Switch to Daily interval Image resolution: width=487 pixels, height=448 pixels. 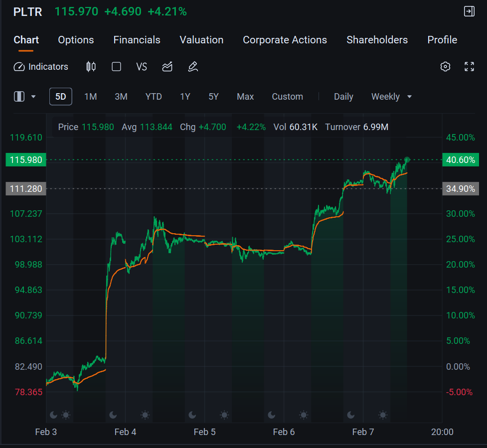click(x=343, y=97)
